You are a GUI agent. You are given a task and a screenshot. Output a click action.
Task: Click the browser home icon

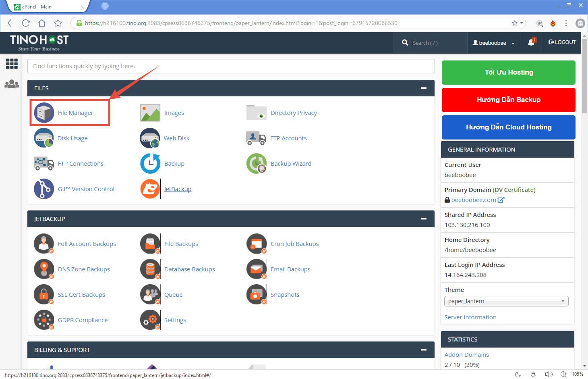point(42,23)
